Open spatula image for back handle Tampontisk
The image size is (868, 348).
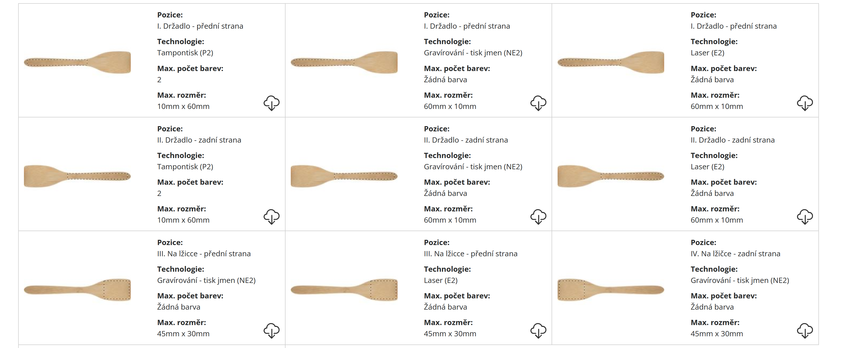click(x=77, y=176)
